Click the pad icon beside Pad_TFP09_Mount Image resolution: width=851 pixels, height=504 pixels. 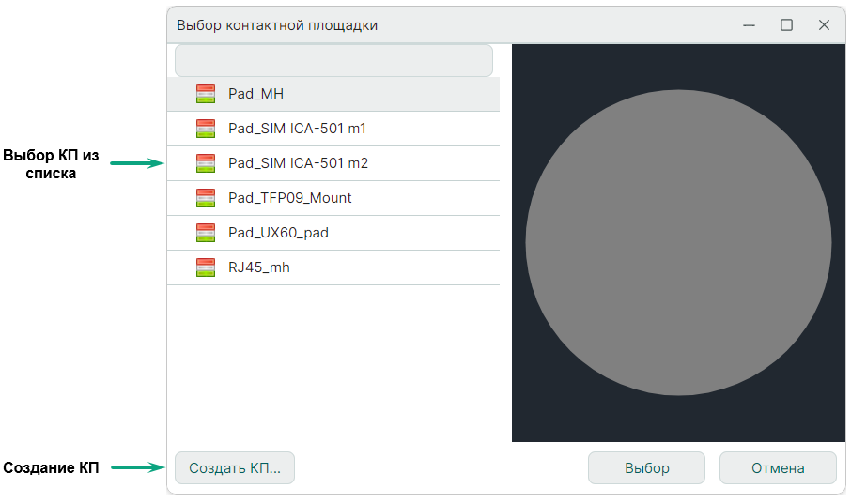(206, 198)
